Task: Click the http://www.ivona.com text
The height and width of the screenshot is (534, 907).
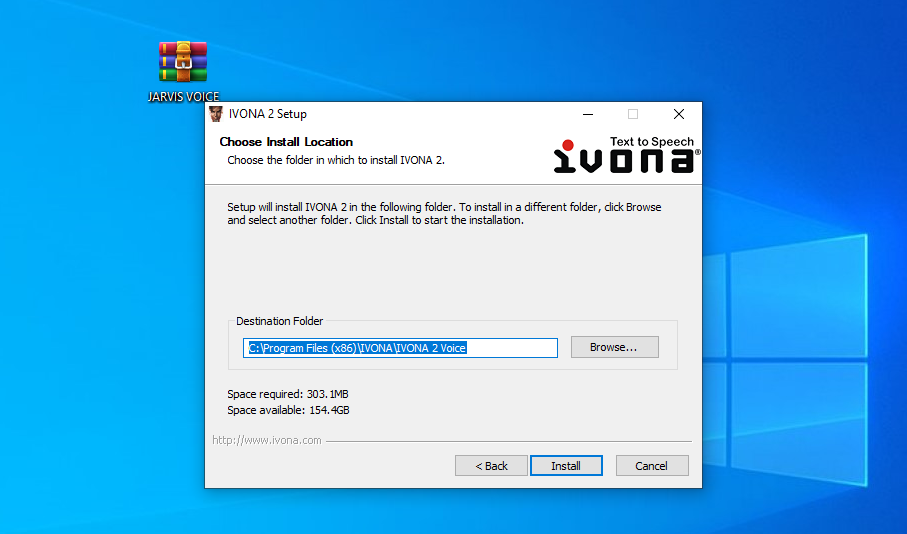Action: point(267,440)
